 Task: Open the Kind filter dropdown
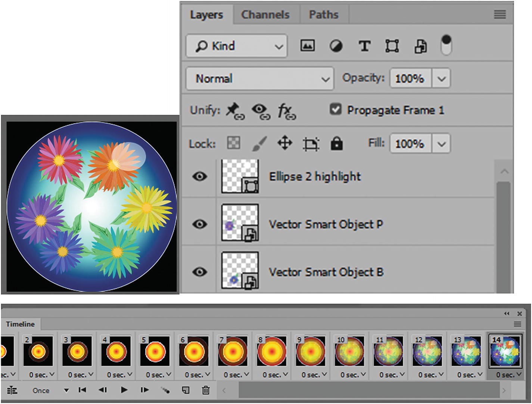point(279,46)
